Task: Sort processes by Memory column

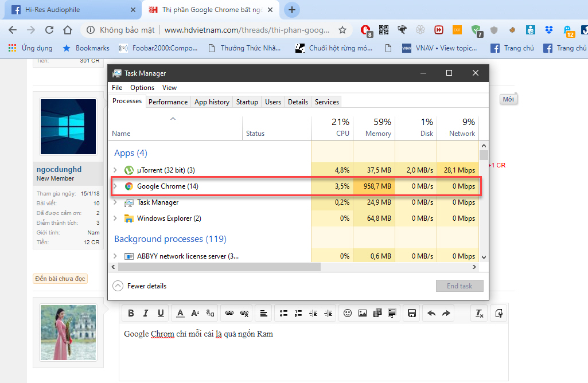Action: point(374,127)
